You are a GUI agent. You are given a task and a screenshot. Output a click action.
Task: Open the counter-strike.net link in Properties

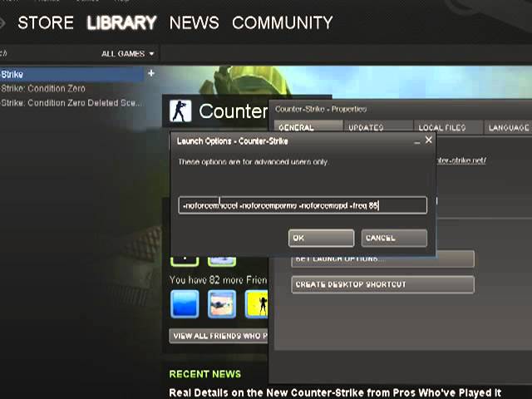click(x=461, y=160)
